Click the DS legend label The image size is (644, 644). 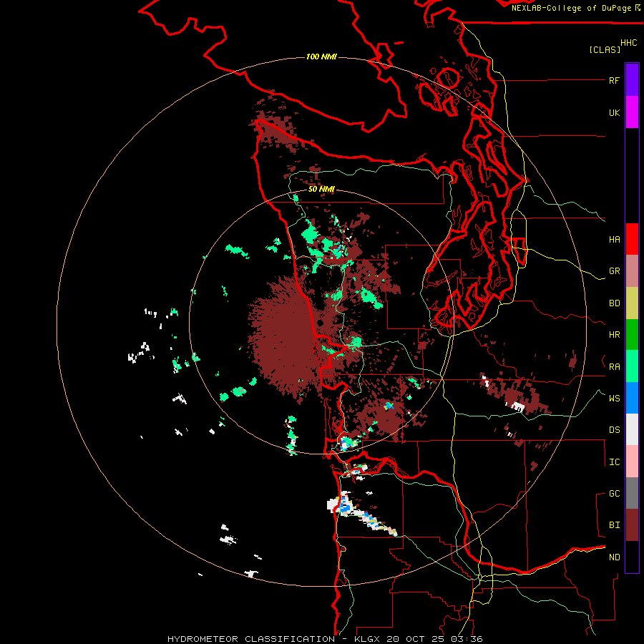coord(614,429)
